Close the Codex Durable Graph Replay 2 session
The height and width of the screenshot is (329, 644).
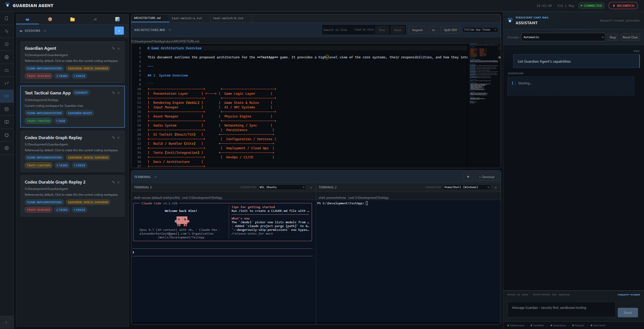pyautogui.click(x=119, y=182)
